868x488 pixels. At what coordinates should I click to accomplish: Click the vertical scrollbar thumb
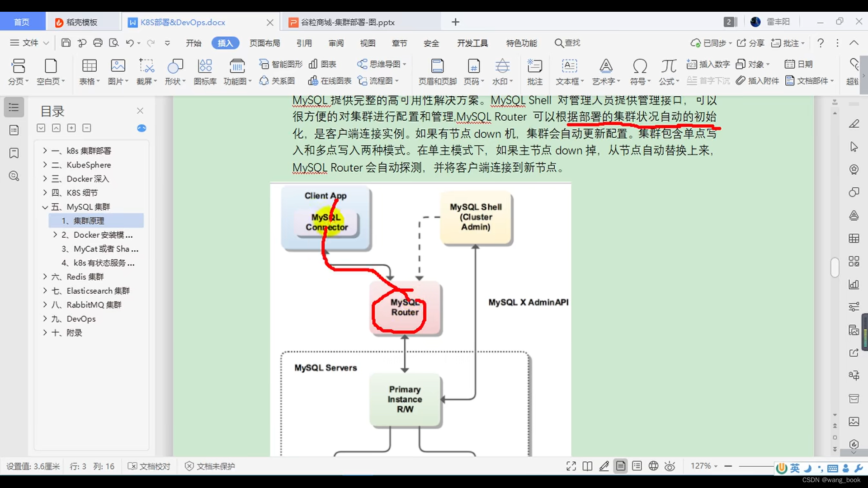tap(835, 267)
